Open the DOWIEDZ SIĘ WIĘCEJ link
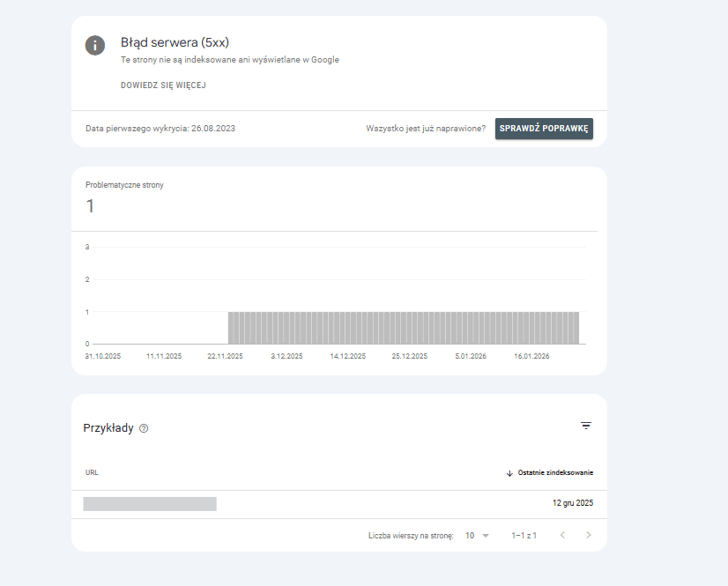728x586 pixels. [163, 85]
